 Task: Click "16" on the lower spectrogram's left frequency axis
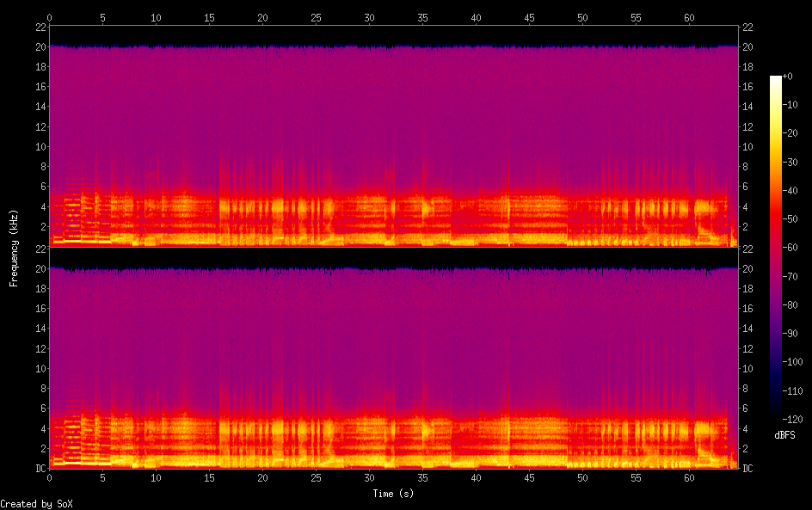[x=41, y=308]
